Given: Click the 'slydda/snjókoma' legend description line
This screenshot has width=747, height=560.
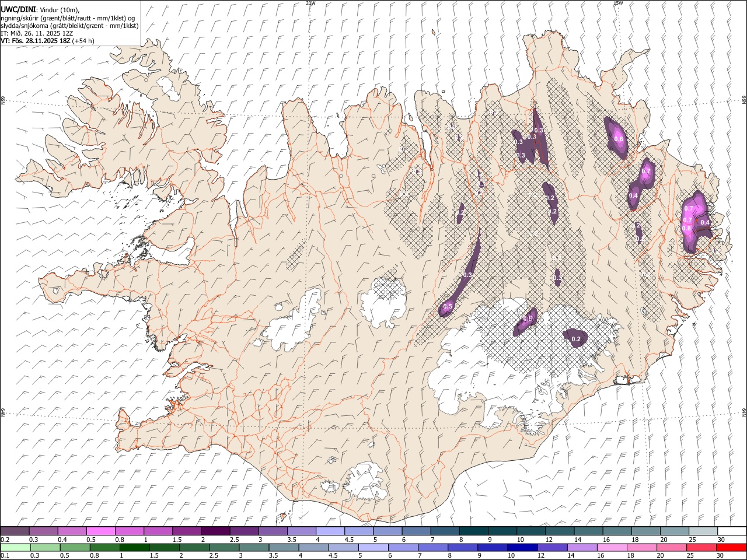Looking at the screenshot, I should click(69, 26).
